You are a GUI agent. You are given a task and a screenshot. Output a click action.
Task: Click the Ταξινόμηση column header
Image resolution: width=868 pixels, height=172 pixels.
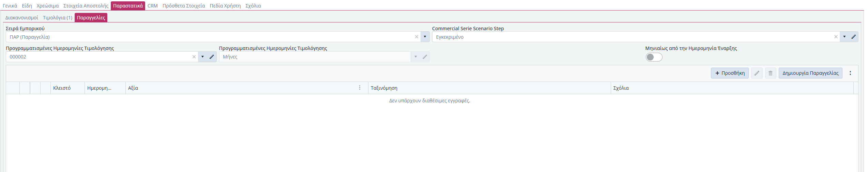tap(384, 88)
